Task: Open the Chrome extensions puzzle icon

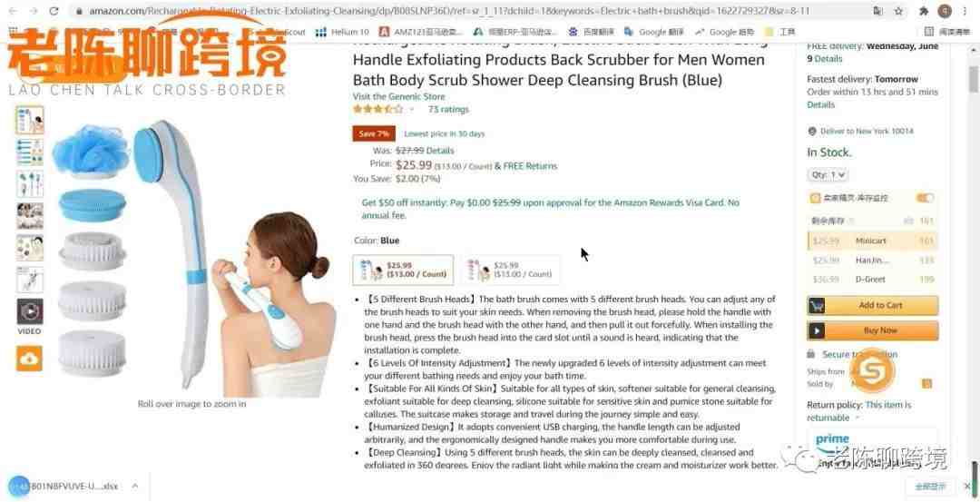Action: pos(924,11)
